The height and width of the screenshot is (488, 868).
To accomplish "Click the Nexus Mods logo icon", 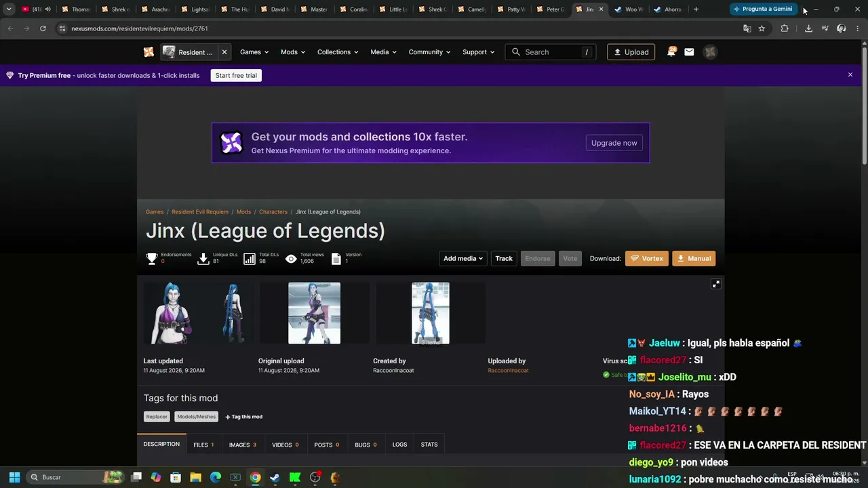I will [149, 52].
